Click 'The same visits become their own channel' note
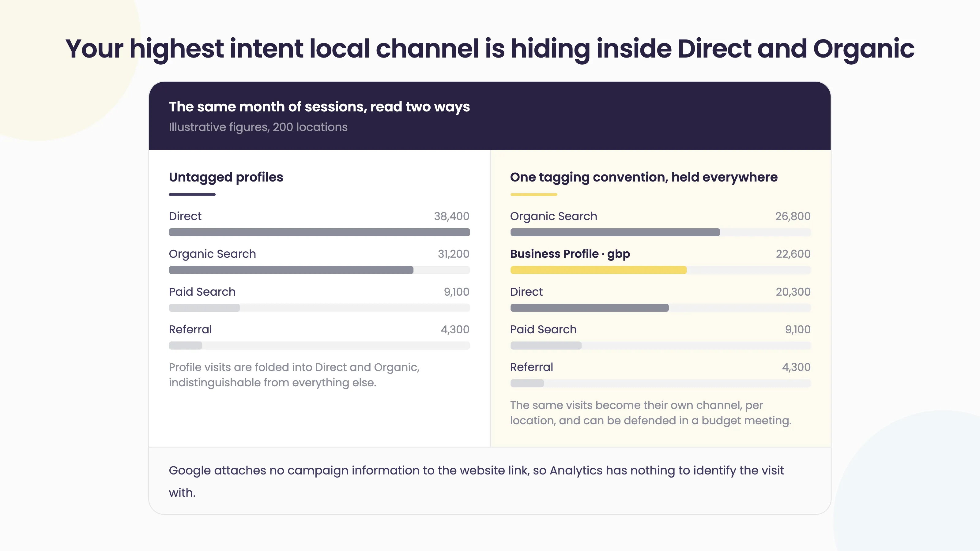 tap(650, 413)
